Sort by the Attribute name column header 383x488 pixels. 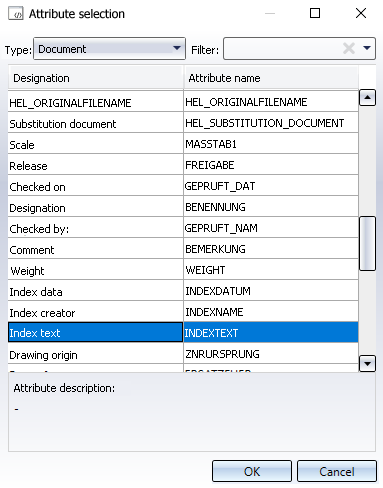[x=271, y=78]
